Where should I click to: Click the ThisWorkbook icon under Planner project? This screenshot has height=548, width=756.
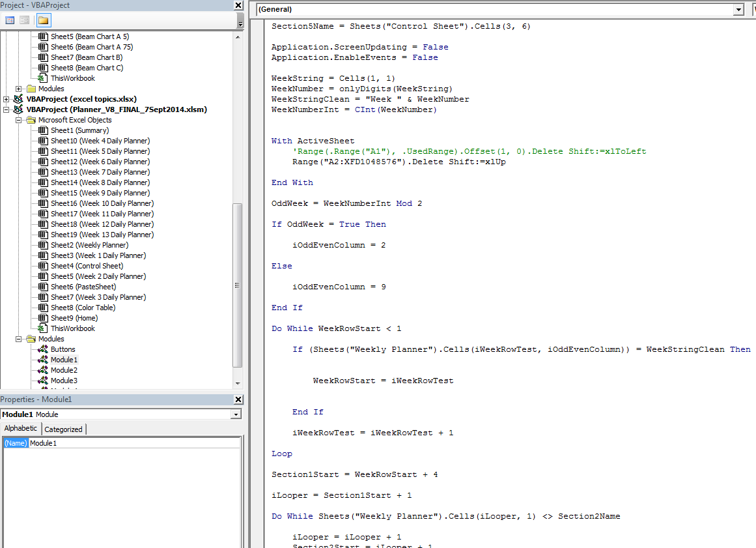(x=43, y=328)
